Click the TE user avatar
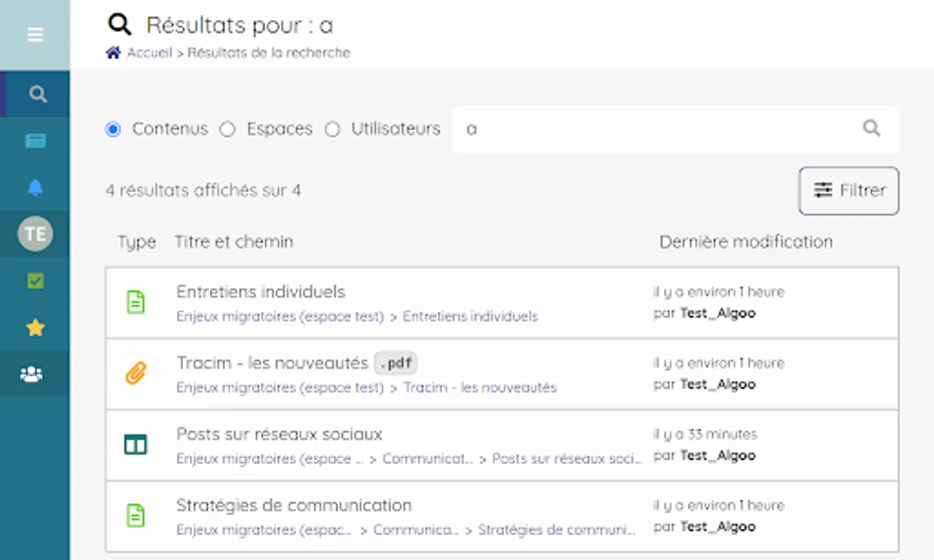Screen dimensions: 934x560 pos(35,234)
